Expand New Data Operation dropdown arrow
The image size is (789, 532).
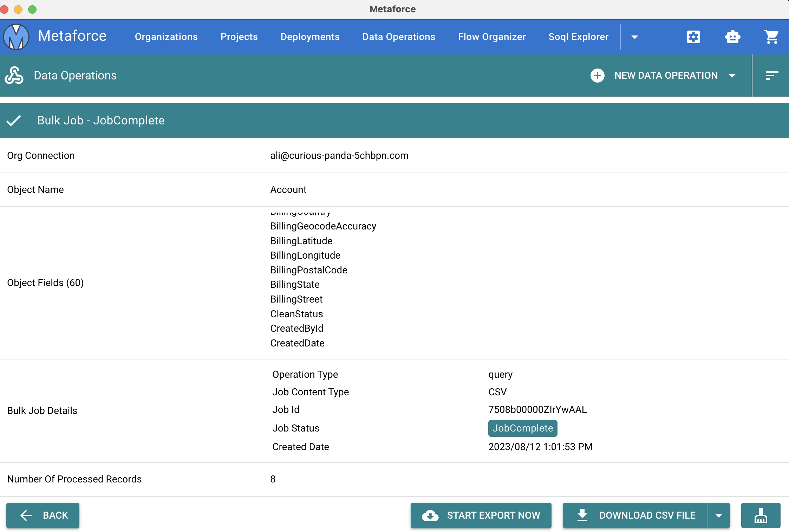pos(732,76)
